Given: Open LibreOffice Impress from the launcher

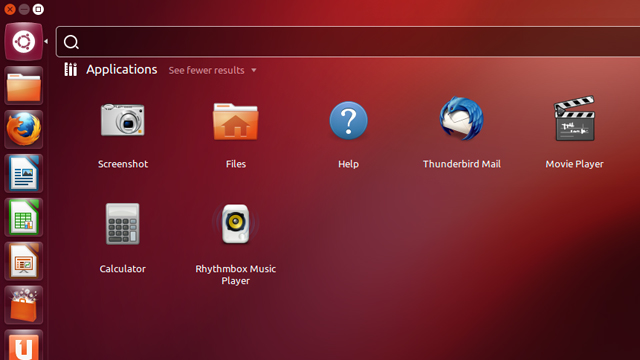Looking at the screenshot, I should coord(24,262).
